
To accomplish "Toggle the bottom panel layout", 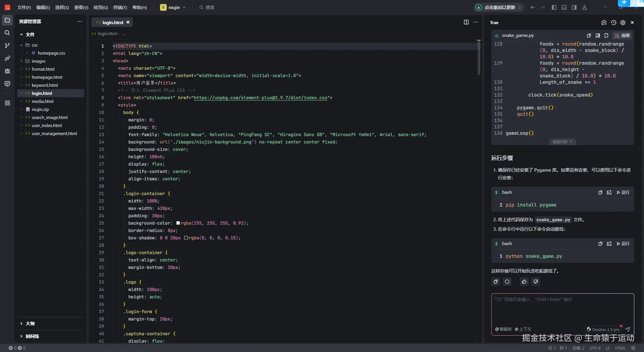I will [564, 7].
